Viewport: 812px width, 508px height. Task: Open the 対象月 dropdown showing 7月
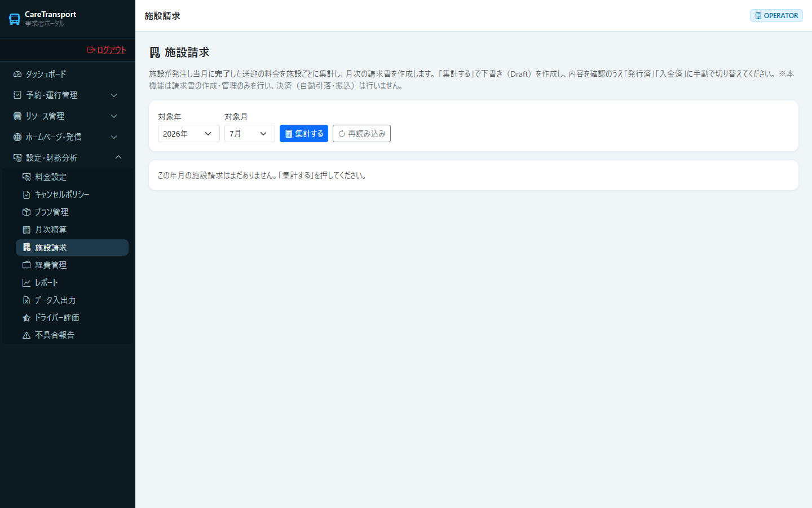point(250,133)
